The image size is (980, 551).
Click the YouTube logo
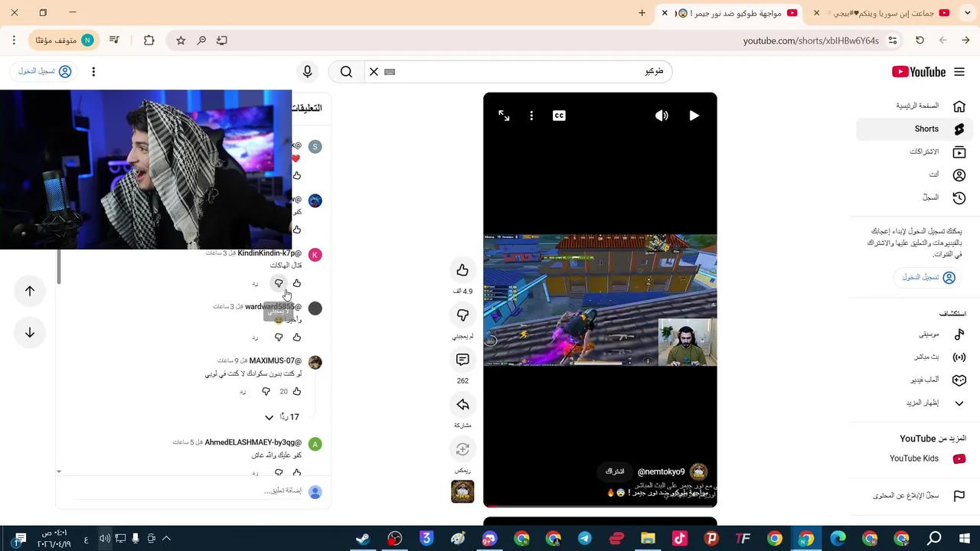click(x=919, y=72)
